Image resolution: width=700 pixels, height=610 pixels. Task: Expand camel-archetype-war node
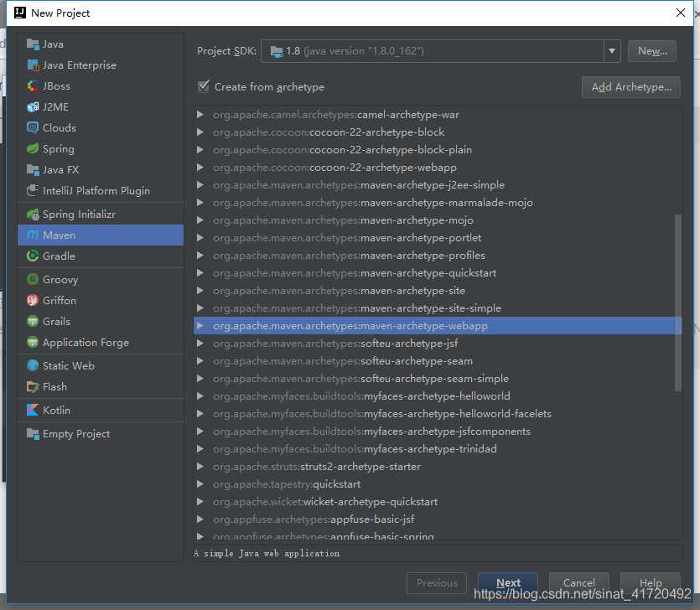pyautogui.click(x=200, y=115)
